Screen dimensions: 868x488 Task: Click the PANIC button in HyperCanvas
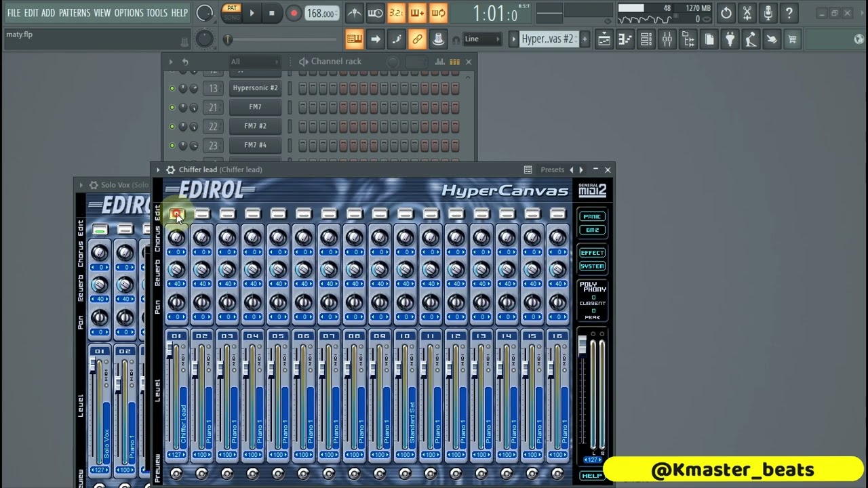[592, 217]
